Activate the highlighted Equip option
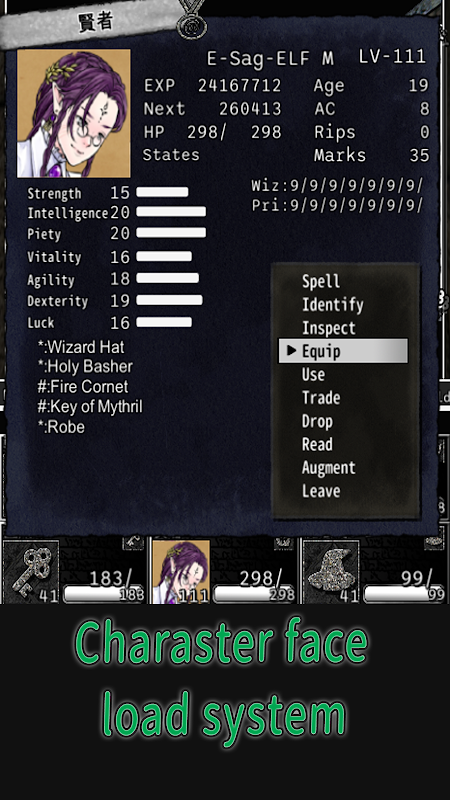This screenshot has height=800, width=450. tap(343, 351)
